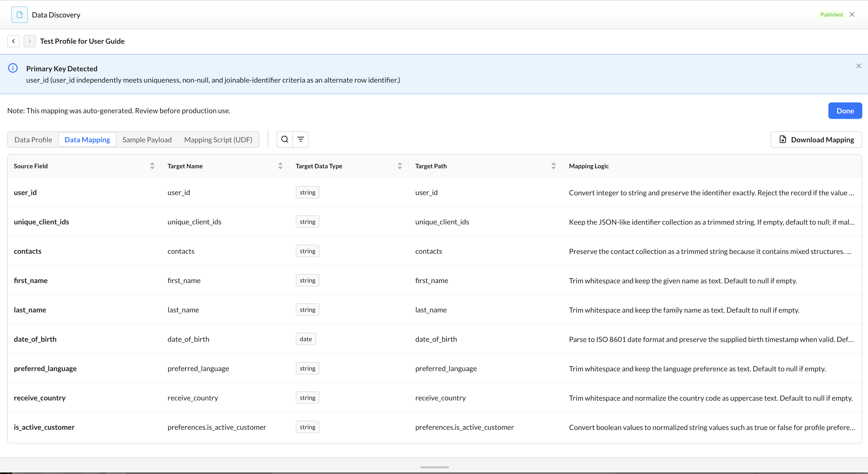This screenshot has width=868, height=474.
Task: Click target path date_of_birth
Action: pyautogui.click(x=436, y=339)
